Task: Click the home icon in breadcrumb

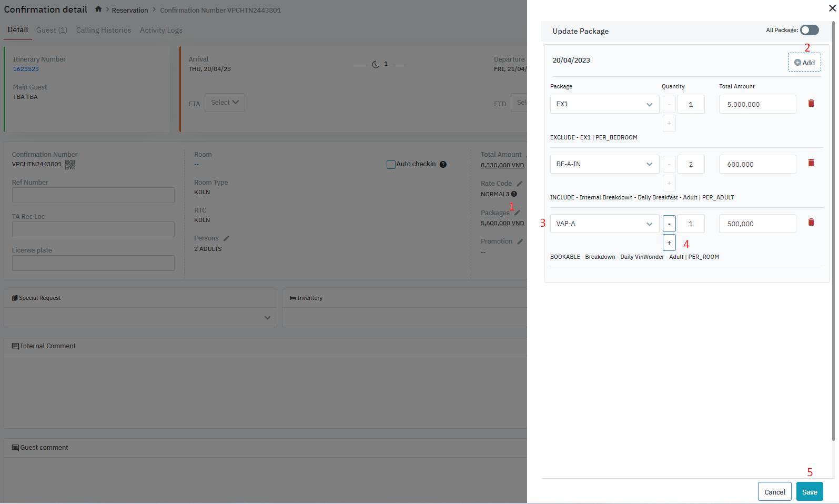Action: (98, 9)
